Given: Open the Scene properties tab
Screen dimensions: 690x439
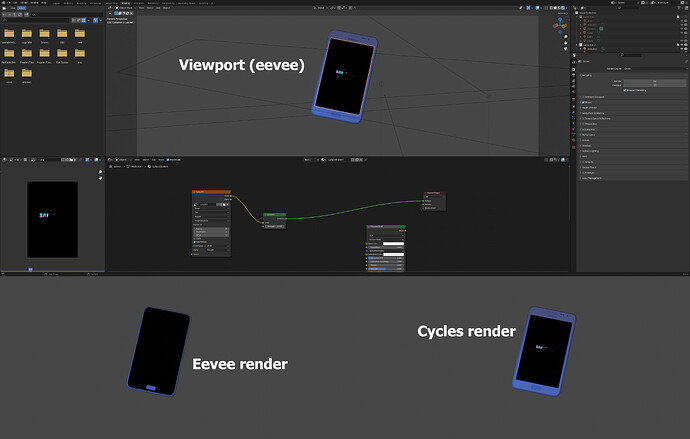Looking at the screenshot, I should click(573, 86).
